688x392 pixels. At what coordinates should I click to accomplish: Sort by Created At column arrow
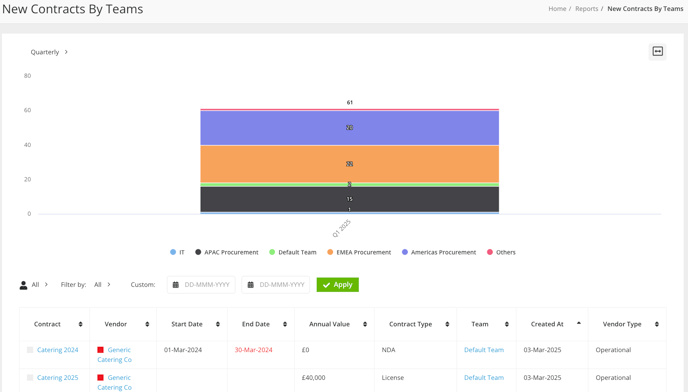click(578, 323)
